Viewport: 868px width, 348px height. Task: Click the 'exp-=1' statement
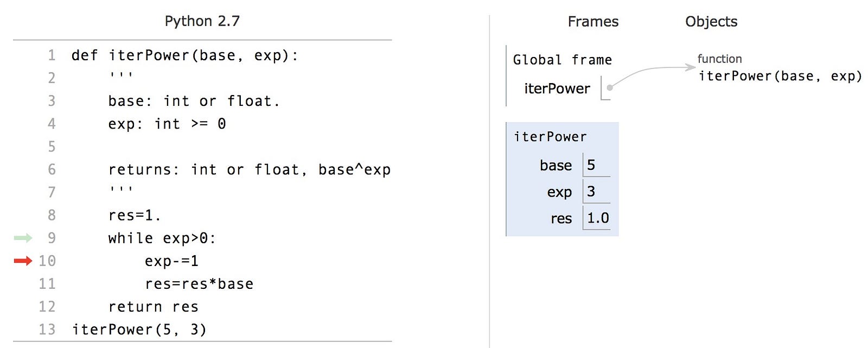click(171, 261)
